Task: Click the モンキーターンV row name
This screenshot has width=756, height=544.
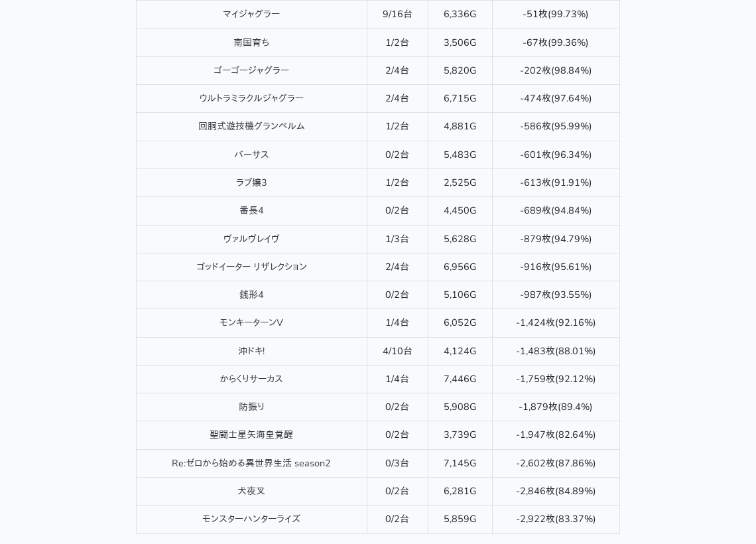Action: (x=251, y=322)
